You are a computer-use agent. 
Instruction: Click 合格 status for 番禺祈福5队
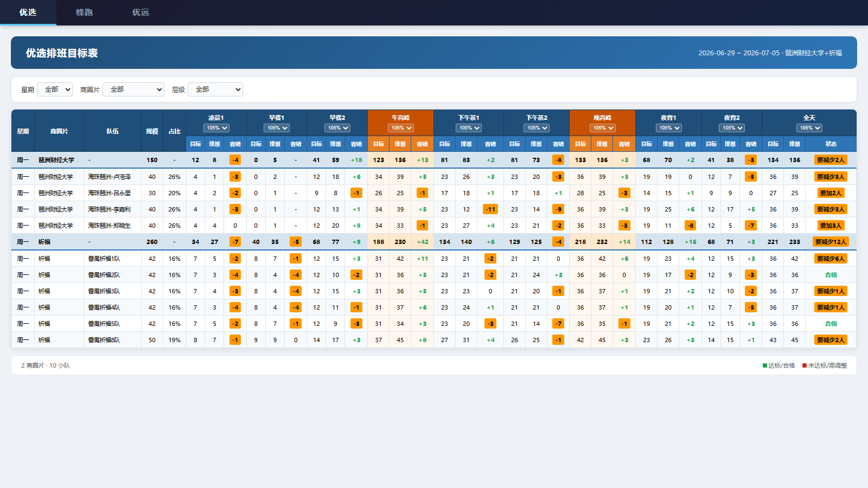[831, 324]
